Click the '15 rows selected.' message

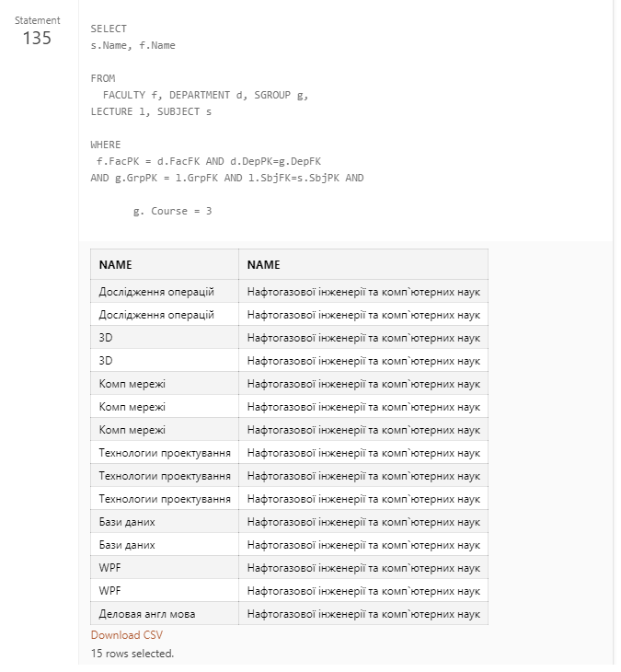click(x=132, y=654)
